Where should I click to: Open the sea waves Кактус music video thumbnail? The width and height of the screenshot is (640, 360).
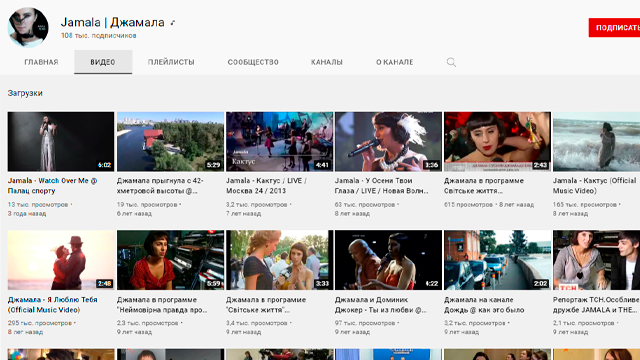pos(596,142)
